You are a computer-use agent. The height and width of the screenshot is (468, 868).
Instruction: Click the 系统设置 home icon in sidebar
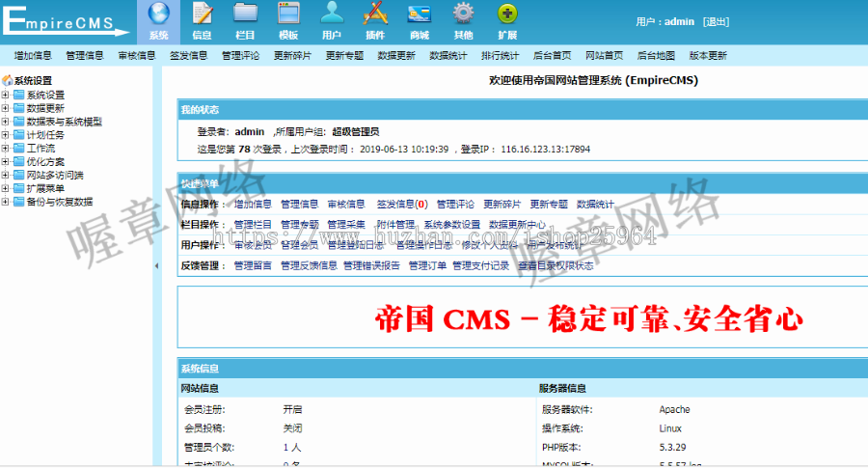[x=7, y=81]
